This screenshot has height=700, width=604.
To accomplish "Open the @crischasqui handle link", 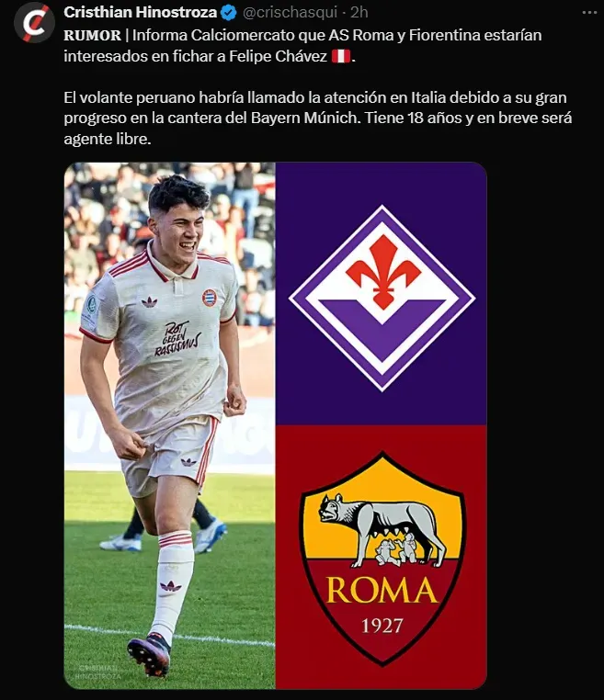I will 290,13.
